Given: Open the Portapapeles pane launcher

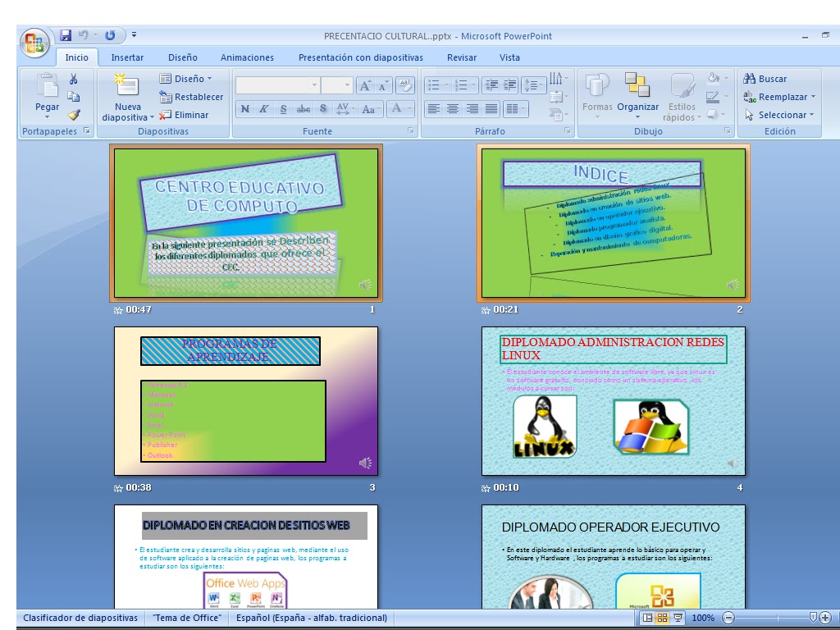Looking at the screenshot, I should tap(87, 130).
